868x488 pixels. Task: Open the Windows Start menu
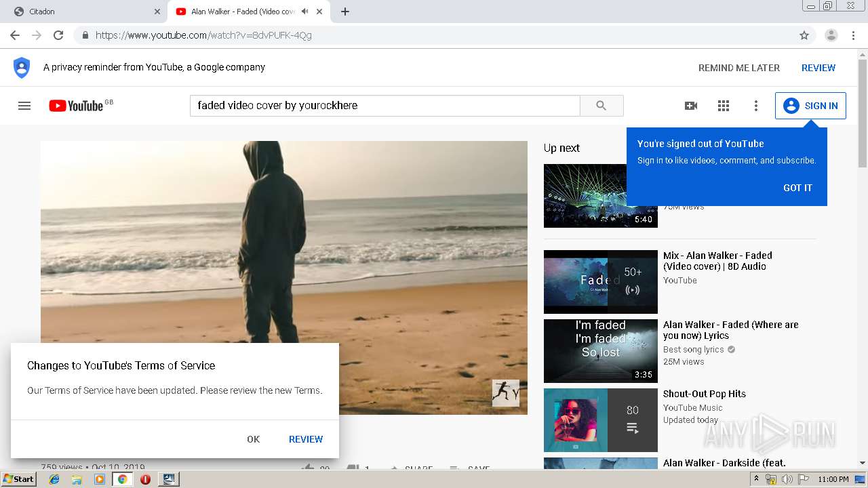pyautogui.click(x=19, y=479)
